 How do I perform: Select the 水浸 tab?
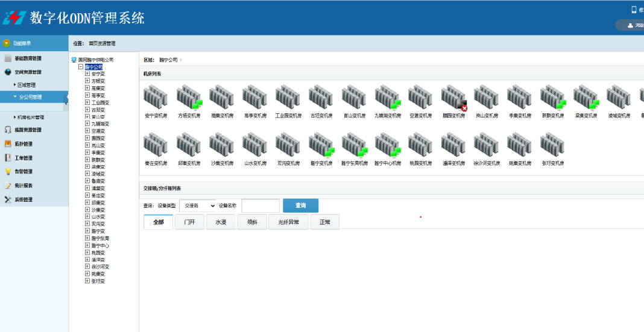(221, 222)
